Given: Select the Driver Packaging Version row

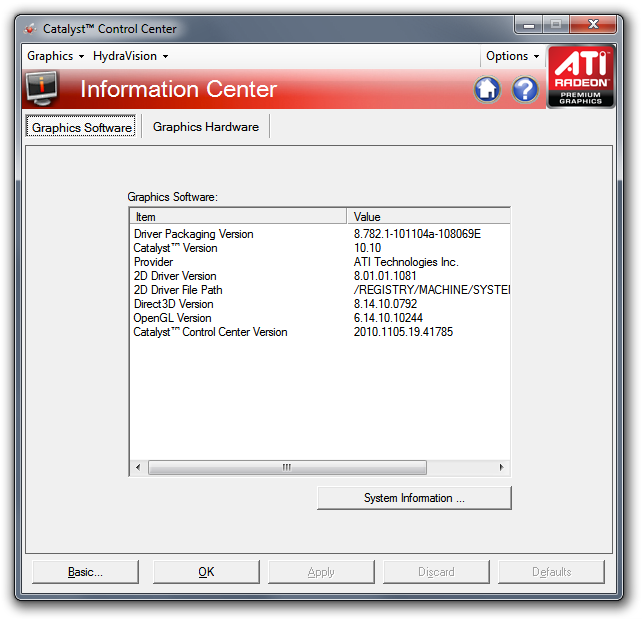Looking at the screenshot, I should point(320,234).
